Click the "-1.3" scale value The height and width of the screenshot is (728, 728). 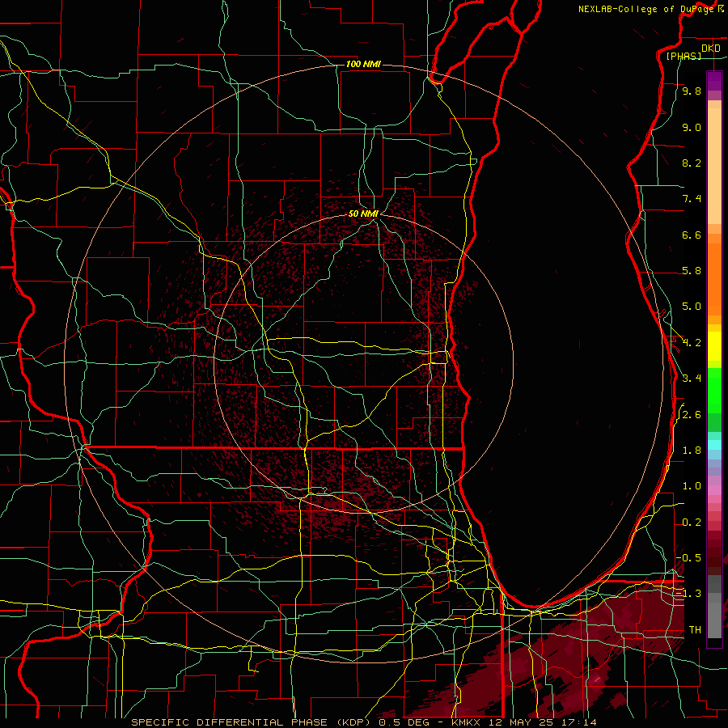688,594
